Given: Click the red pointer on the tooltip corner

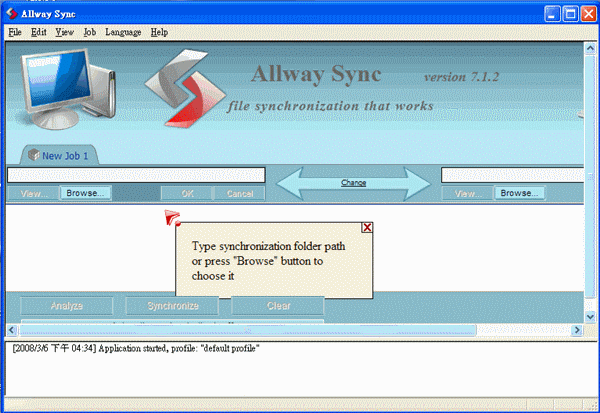Looking at the screenshot, I should (173, 217).
